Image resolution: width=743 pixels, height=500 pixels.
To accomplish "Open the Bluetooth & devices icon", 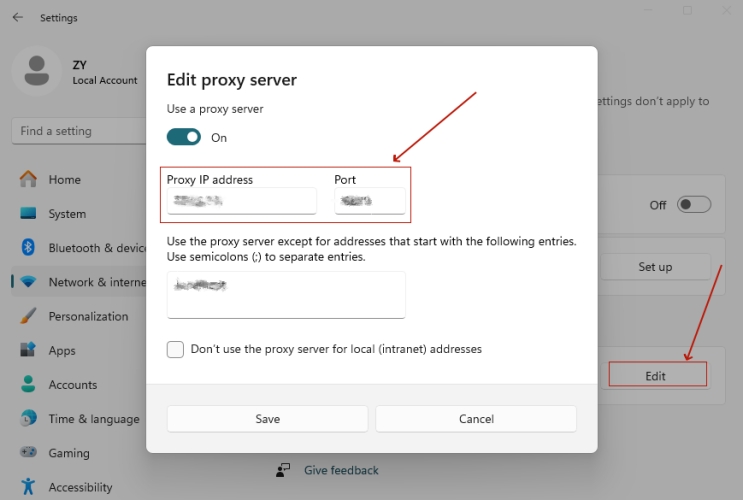I will coord(28,248).
